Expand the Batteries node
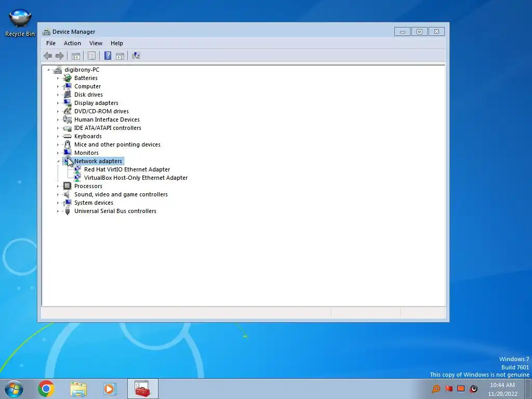Image resolution: width=532 pixels, height=399 pixels. [58, 78]
